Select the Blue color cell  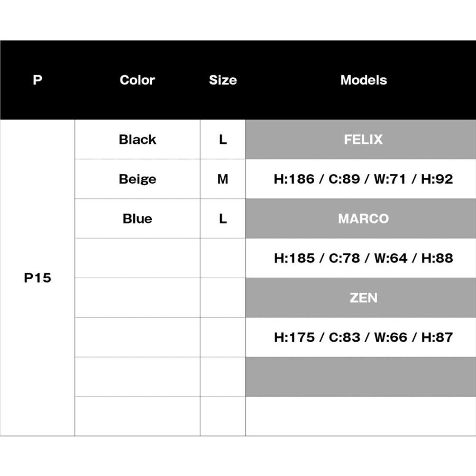tap(138, 219)
